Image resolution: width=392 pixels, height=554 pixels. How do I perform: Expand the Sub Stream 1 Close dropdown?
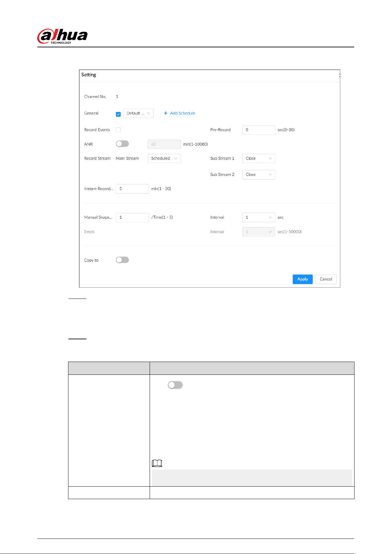(258, 158)
